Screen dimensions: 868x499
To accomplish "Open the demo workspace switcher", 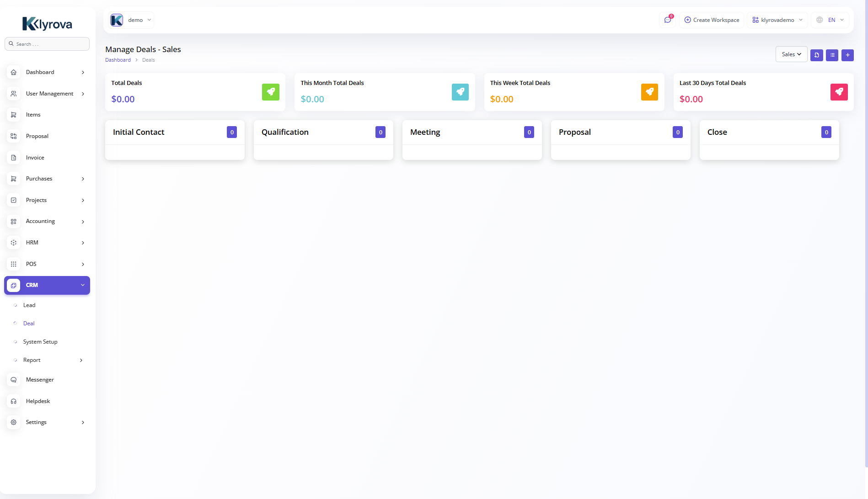I will (x=131, y=20).
